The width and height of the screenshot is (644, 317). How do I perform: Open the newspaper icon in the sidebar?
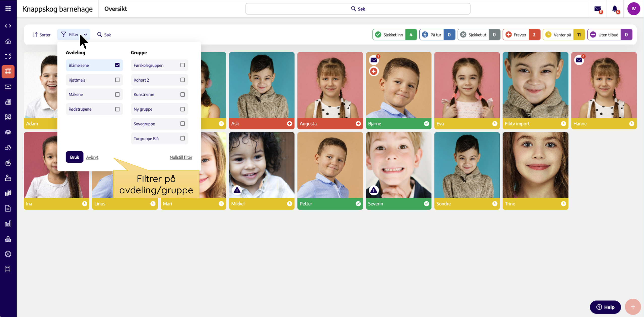pyautogui.click(x=8, y=102)
